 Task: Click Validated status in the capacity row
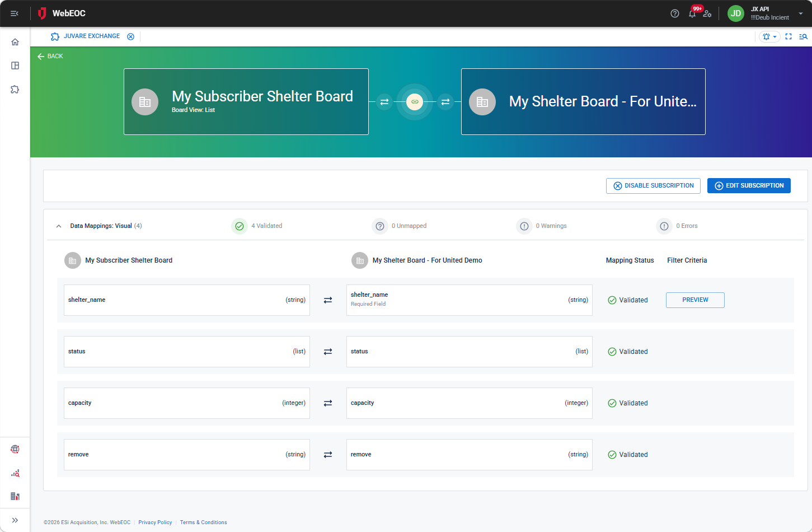pos(628,403)
